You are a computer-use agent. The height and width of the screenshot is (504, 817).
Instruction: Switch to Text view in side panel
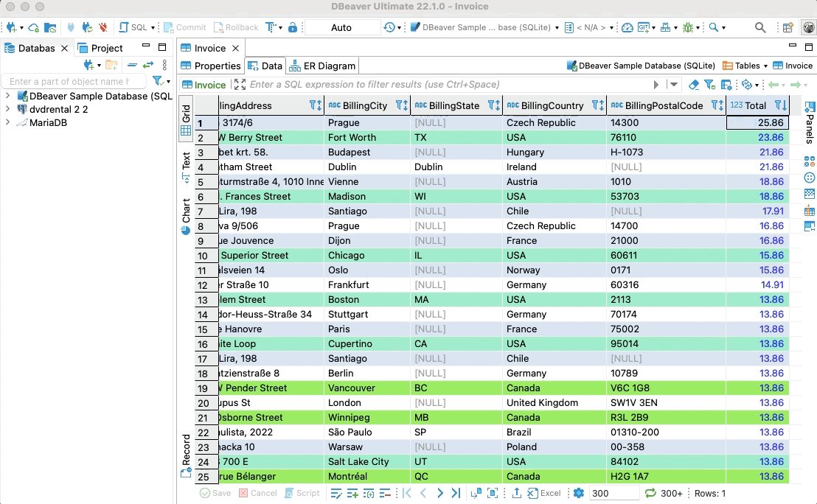point(186,167)
